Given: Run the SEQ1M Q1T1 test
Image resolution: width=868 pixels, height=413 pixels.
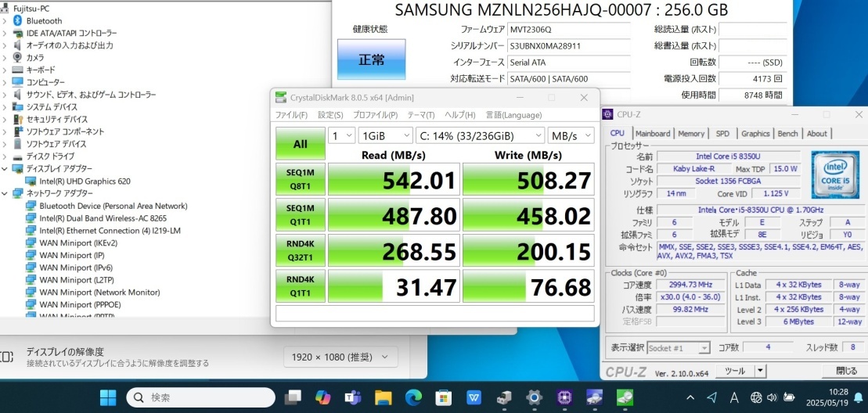Looking at the screenshot, I should (300, 214).
